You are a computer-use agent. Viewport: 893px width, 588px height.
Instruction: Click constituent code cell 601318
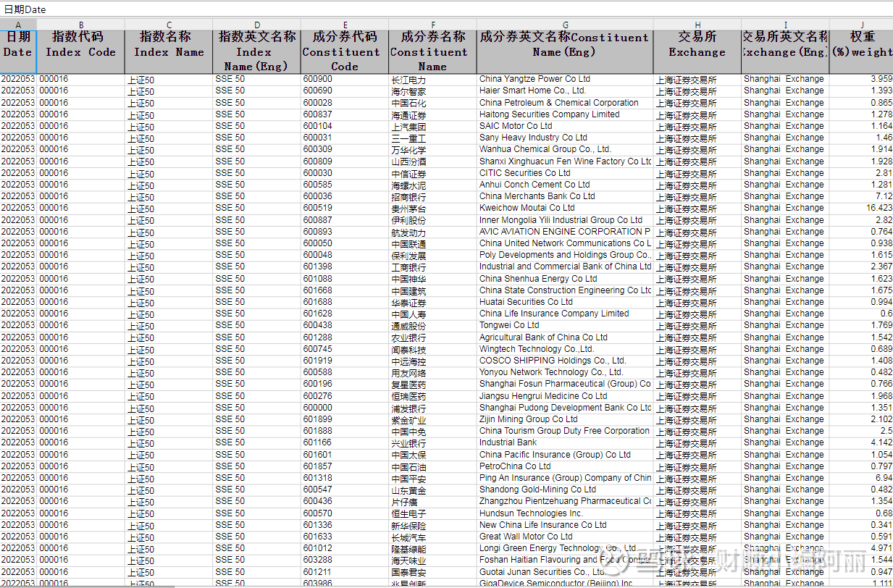point(344,478)
